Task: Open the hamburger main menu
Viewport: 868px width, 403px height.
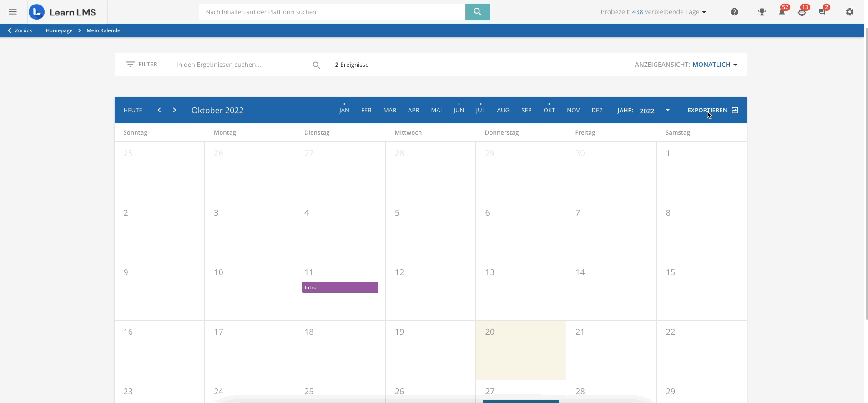Action: 13,12
